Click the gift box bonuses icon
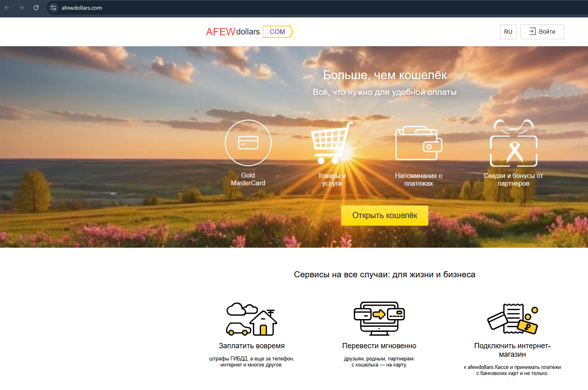This screenshot has height=390, width=588. [x=513, y=143]
